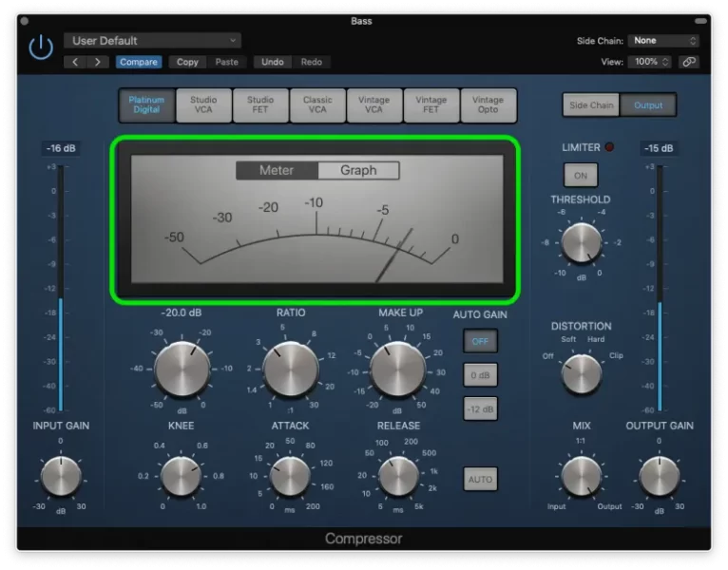Click the Redo button
Image resolution: width=728 pixels, height=570 pixels.
click(311, 62)
